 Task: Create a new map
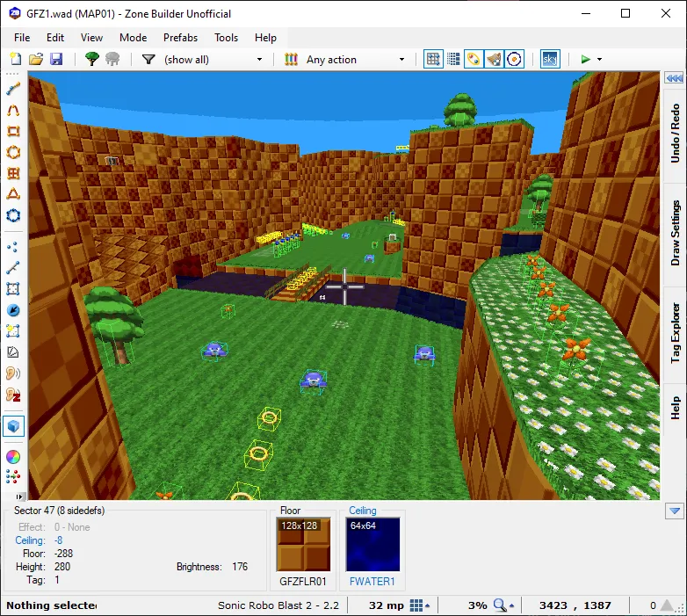(x=15, y=59)
